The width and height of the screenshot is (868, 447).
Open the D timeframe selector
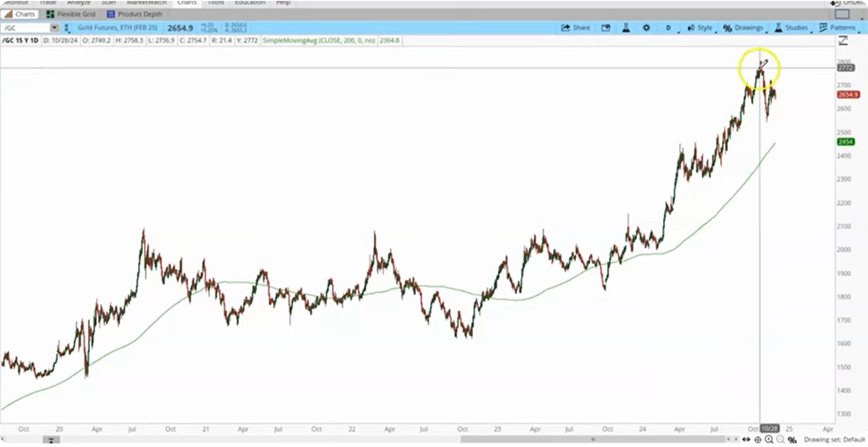(669, 28)
